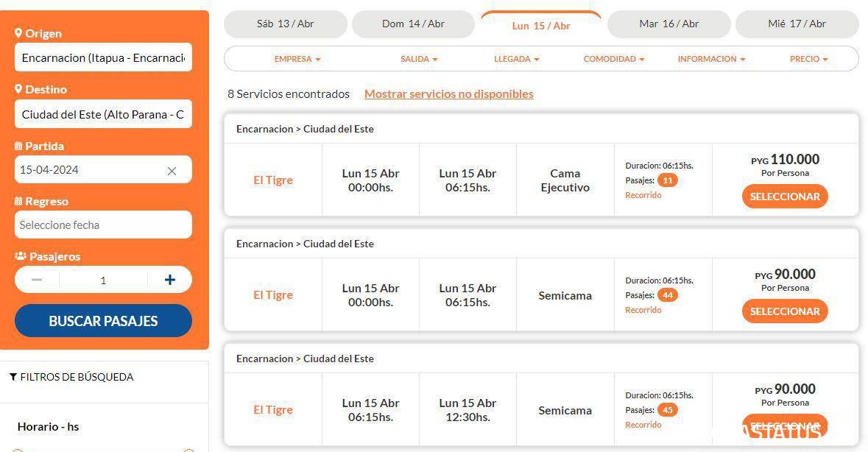Screen dimensions: 868x452
Task: Open the Regreso date picker field
Action: coord(103,225)
